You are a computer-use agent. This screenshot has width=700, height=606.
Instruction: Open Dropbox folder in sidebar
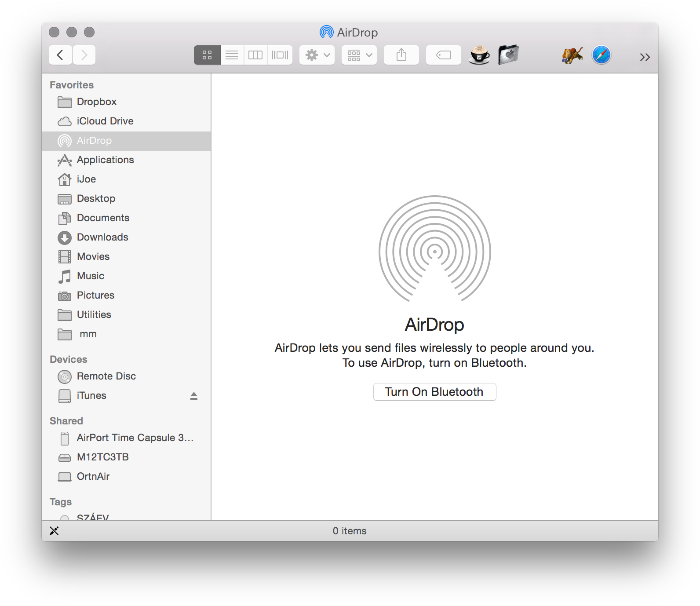click(x=126, y=102)
